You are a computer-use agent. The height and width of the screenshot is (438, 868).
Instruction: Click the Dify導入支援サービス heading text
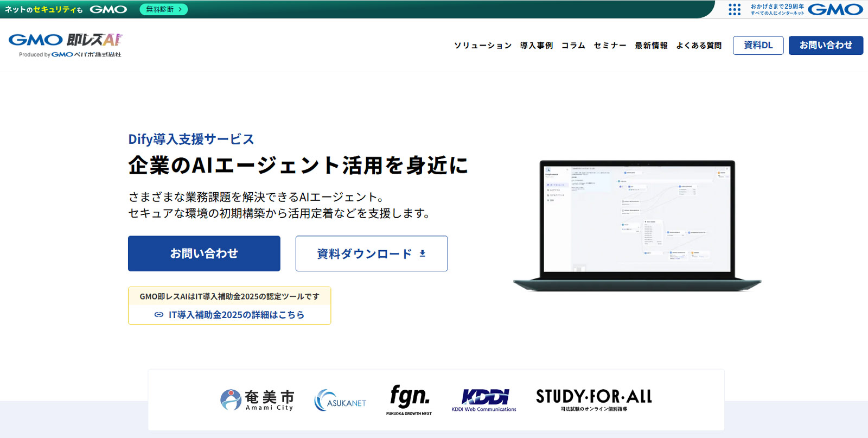coord(191,139)
